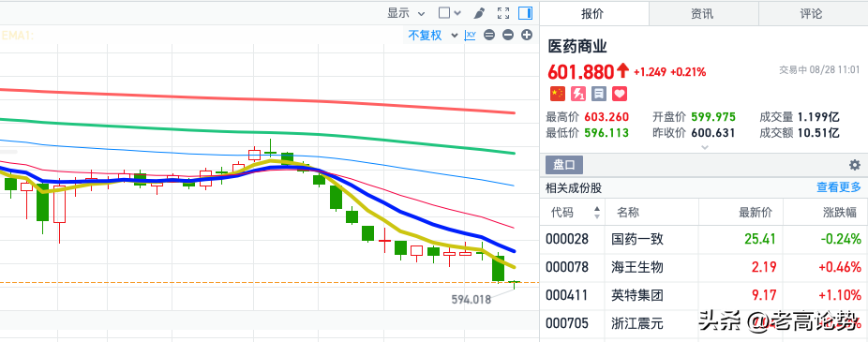The width and height of the screenshot is (868, 342).
Task: Click the 594.018 low price label
Action: click(x=471, y=300)
